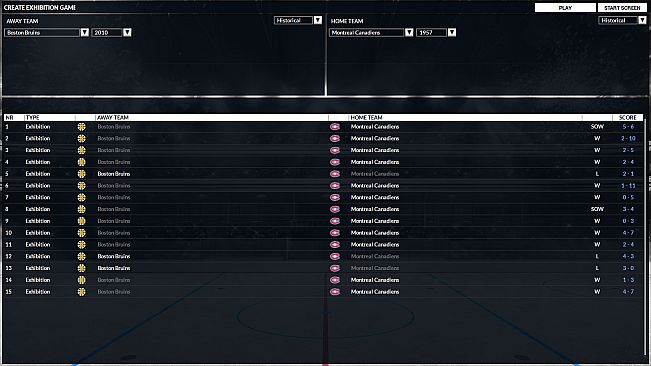
Task: Click Exhibition type in game 14 row
Action: click(38, 280)
